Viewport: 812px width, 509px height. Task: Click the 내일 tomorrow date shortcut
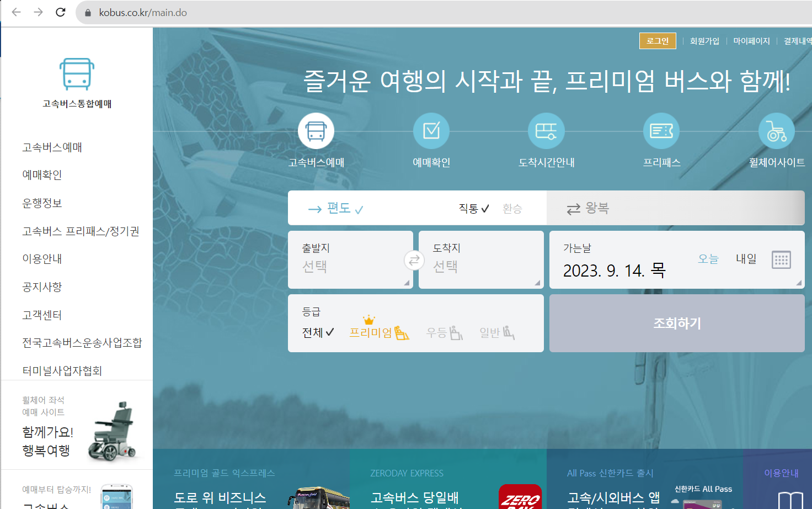[x=746, y=259]
